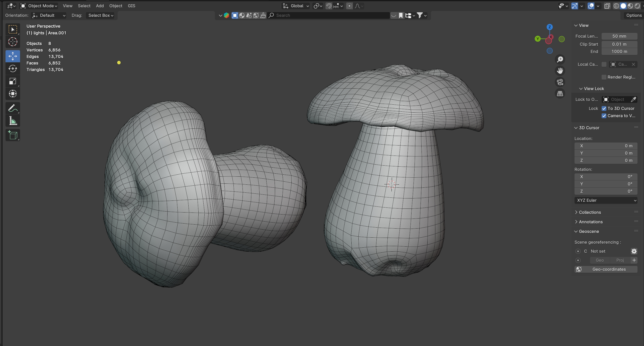Click the zoom magnifier viewport icon

tap(560, 59)
